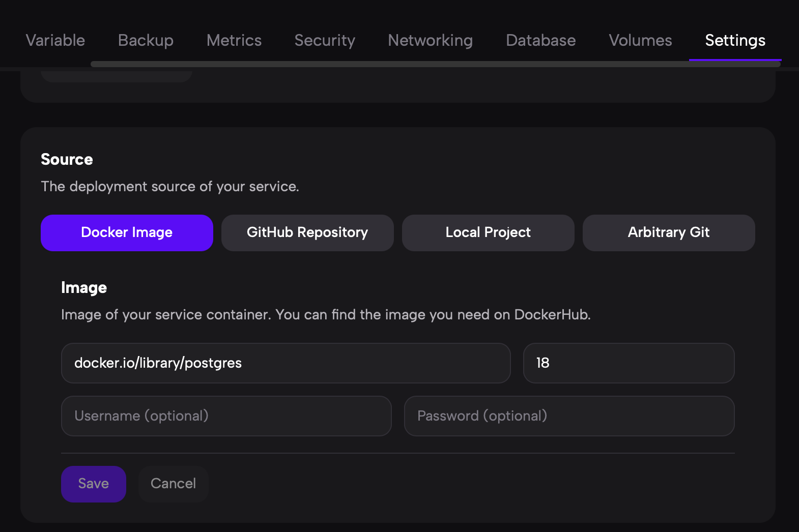799x532 pixels.
Task: Focus the image tag field showing 18
Action: point(629,363)
